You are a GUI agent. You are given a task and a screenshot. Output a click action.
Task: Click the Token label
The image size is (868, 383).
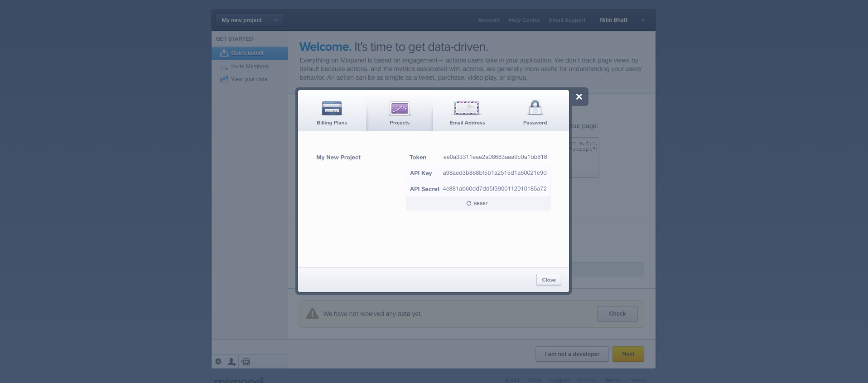418,158
